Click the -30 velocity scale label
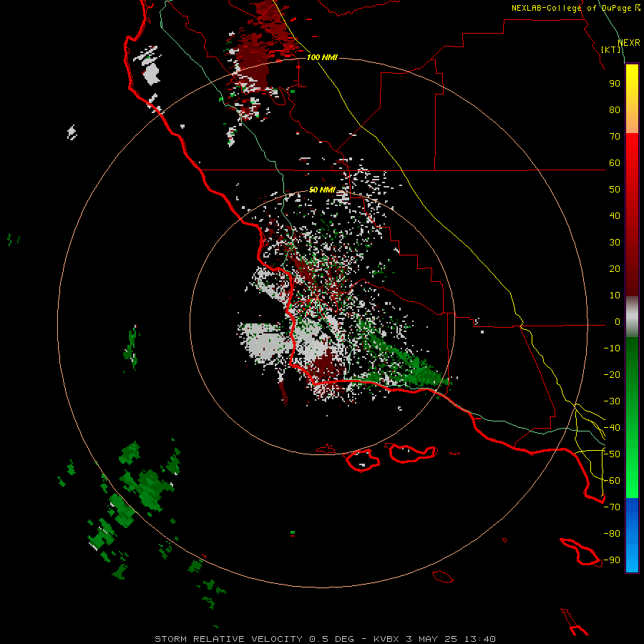This screenshot has width=644, height=644. point(612,401)
